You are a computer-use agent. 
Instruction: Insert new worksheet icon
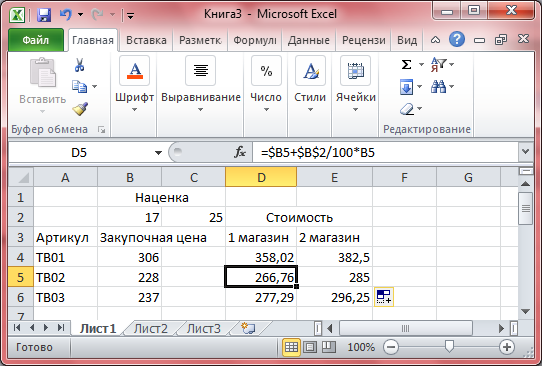point(248,328)
